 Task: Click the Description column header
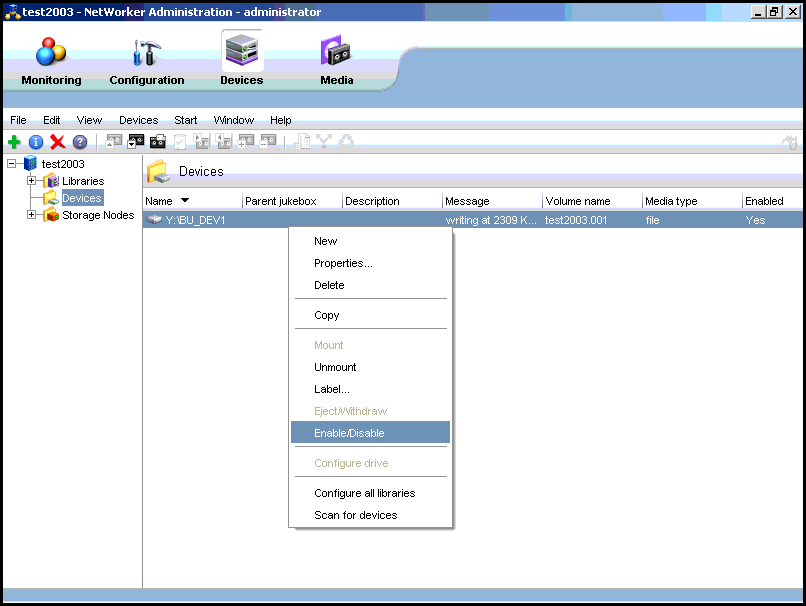pyautogui.click(x=392, y=201)
